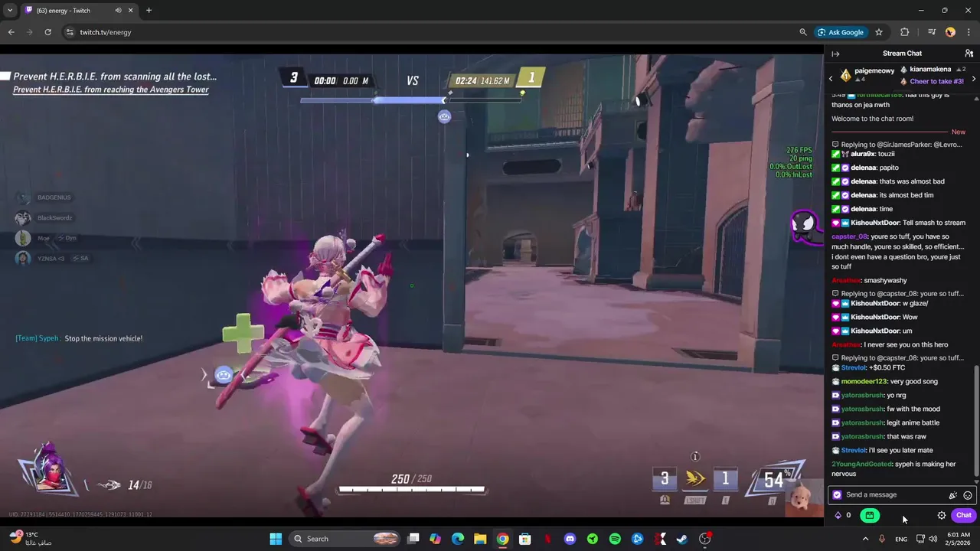Open Spotify from taskbar

tap(615, 539)
